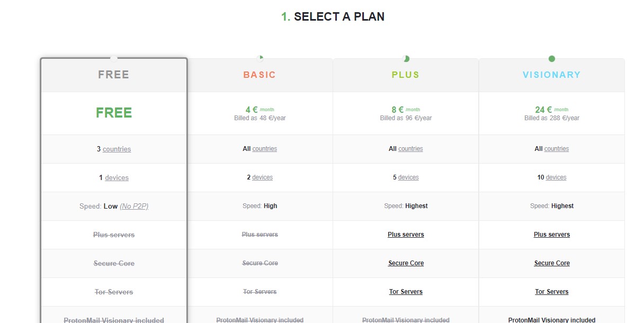The image size is (644, 323).
Task: Click the 24 € per month Visionary price
Action: [x=552, y=110]
